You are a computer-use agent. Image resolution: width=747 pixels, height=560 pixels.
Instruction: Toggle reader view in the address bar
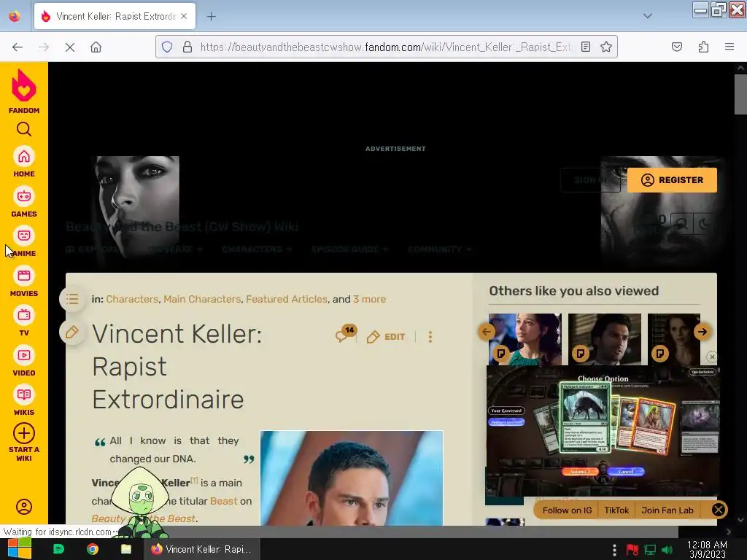click(x=586, y=47)
